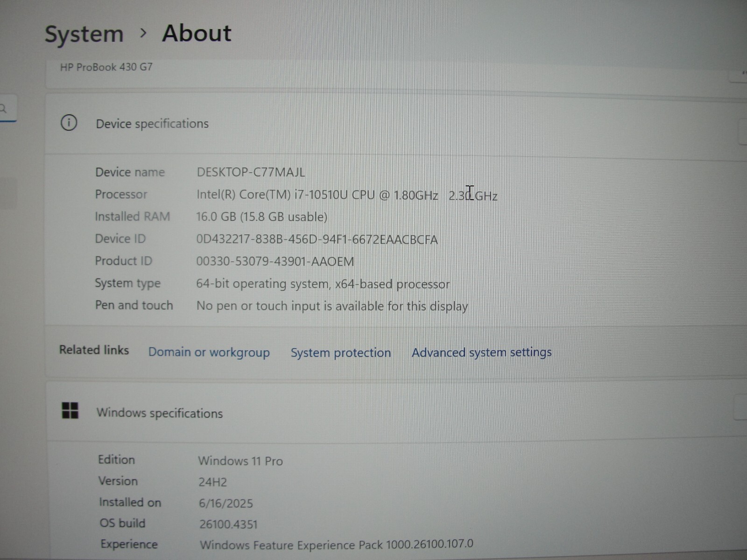Click the Processor label
The height and width of the screenshot is (560, 747).
[x=121, y=194]
